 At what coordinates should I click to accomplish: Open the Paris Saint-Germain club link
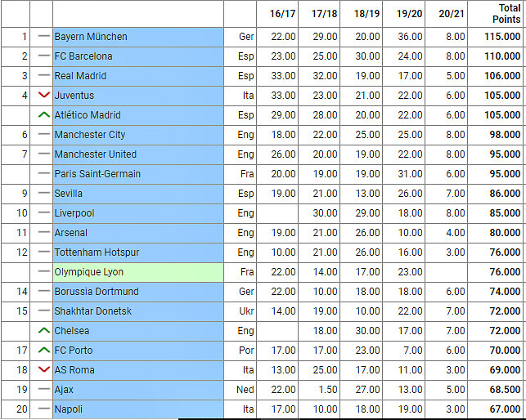(97, 173)
